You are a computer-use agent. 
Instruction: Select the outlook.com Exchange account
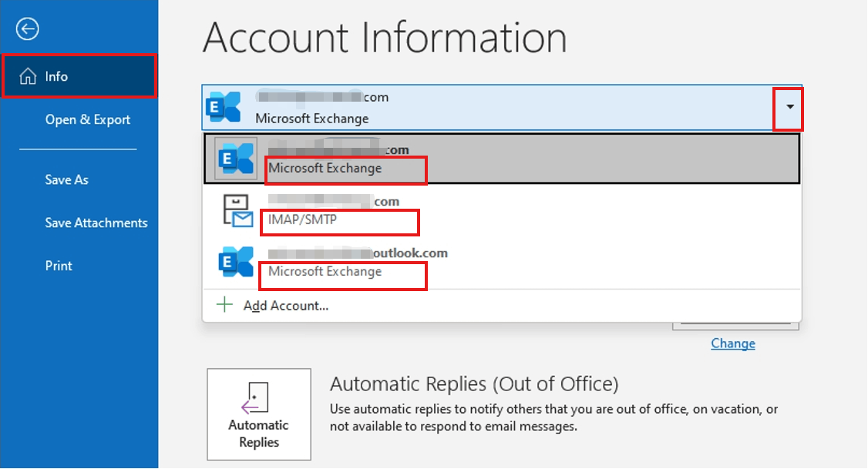pos(502,262)
